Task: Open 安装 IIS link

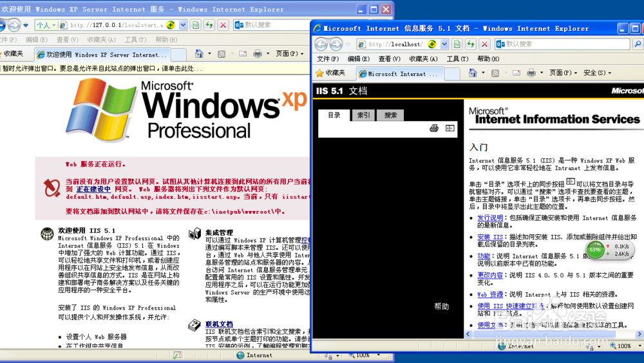Action: point(490,237)
